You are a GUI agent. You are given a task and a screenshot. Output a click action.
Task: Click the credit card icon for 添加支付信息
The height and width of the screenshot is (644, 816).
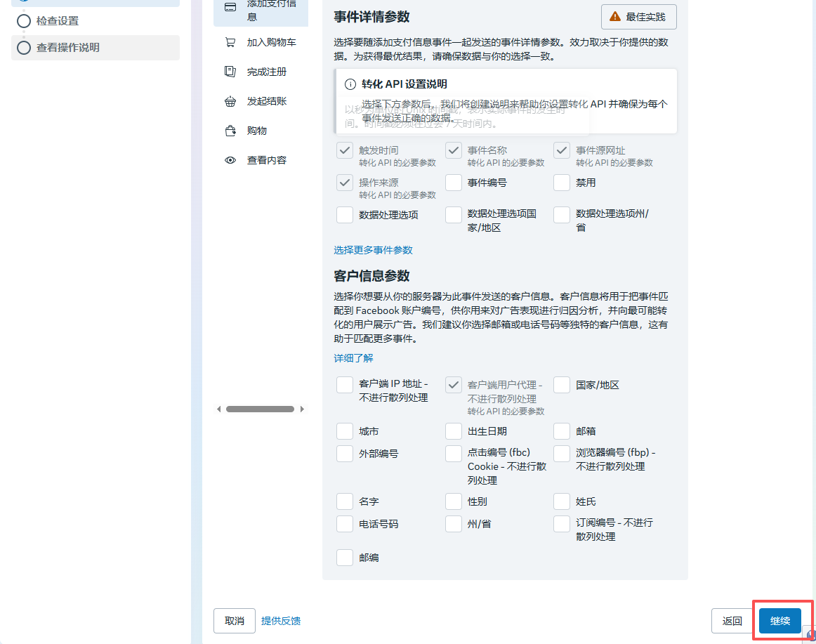click(230, 8)
